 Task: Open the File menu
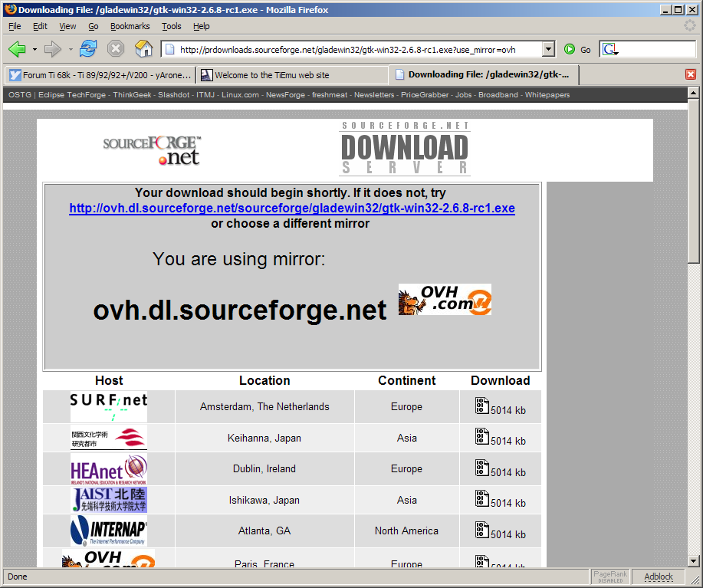[x=15, y=26]
